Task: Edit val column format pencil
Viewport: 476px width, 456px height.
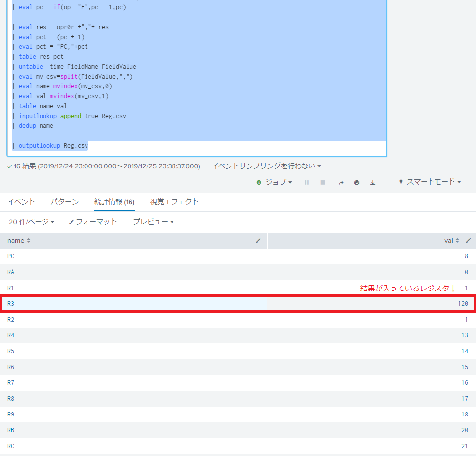Action: coord(468,240)
